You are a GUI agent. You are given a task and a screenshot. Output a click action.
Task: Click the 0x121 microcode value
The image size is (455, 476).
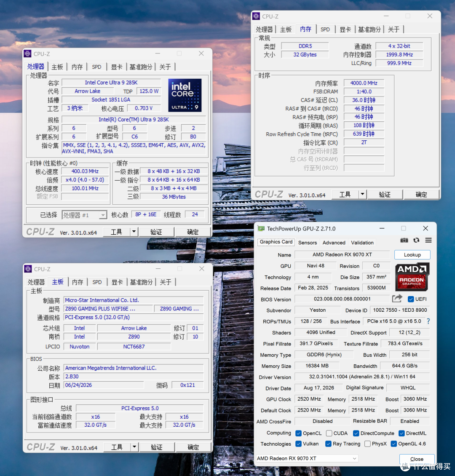[x=187, y=385]
